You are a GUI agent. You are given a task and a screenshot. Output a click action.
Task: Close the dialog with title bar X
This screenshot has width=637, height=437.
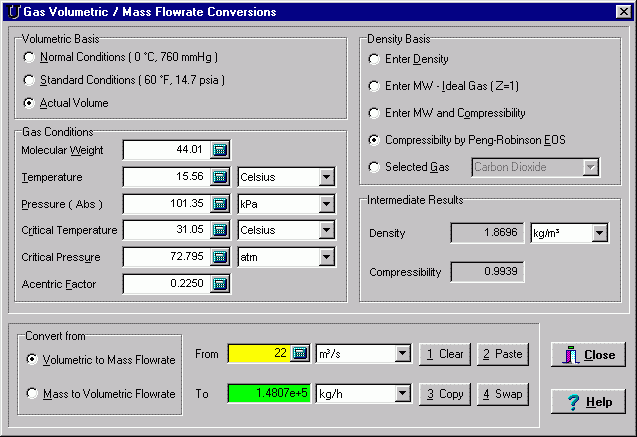[624, 12]
